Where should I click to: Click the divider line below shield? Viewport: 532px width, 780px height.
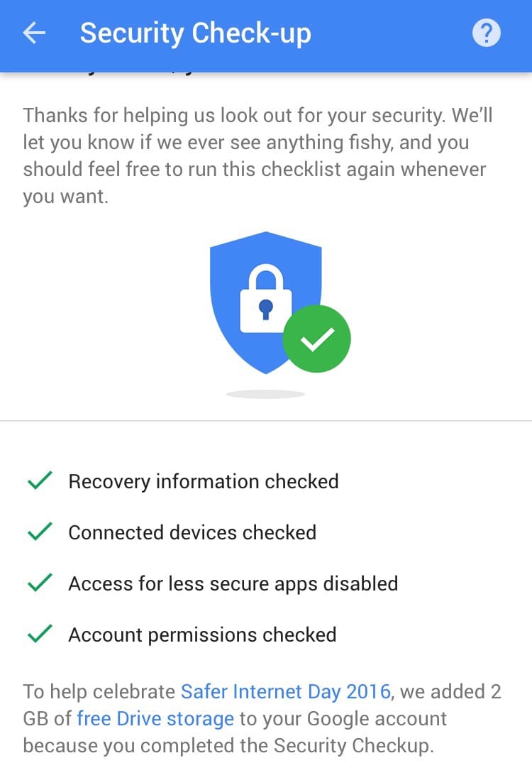pos(266,421)
